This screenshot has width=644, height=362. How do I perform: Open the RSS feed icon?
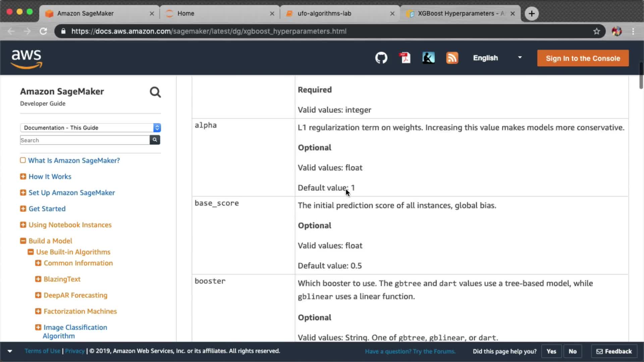tap(452, 58)
